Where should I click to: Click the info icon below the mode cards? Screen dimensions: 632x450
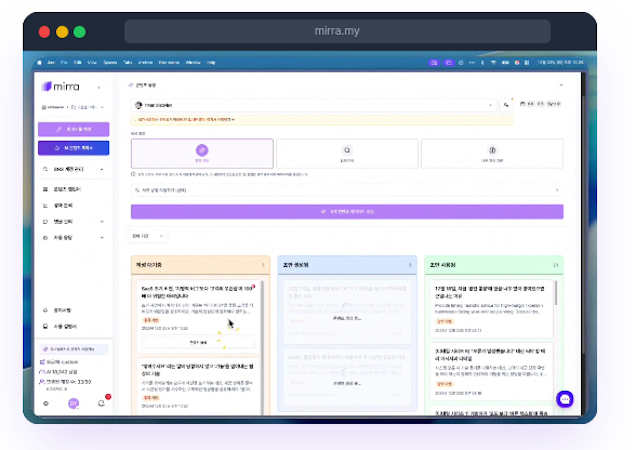click(x=133, y=174)
